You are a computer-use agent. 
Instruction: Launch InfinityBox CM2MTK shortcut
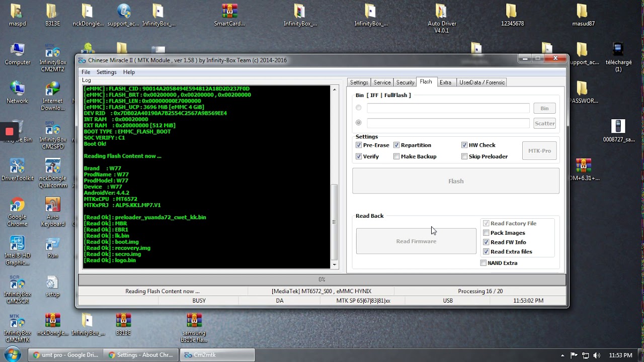[17, 328]
